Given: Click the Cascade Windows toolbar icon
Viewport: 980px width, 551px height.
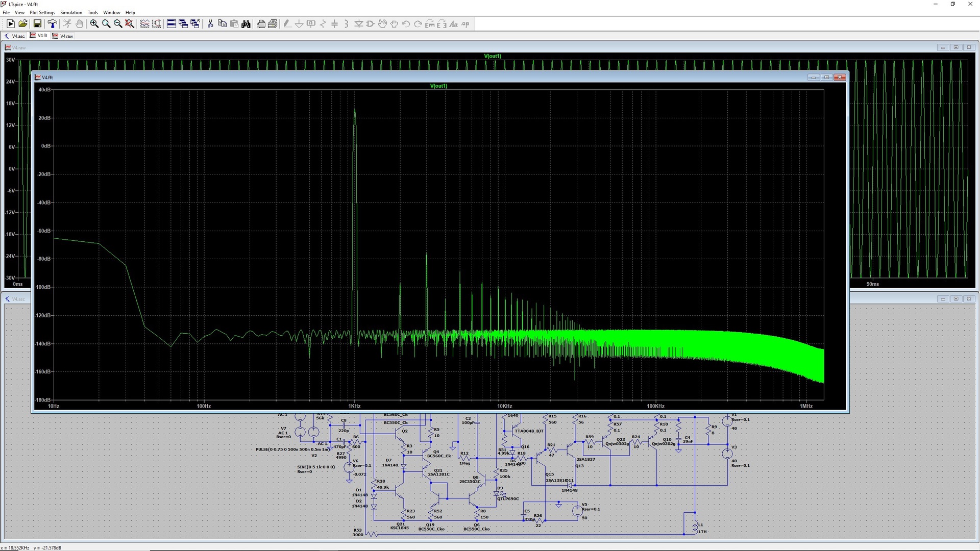Looking at the screenshot, I should [183, 24].
